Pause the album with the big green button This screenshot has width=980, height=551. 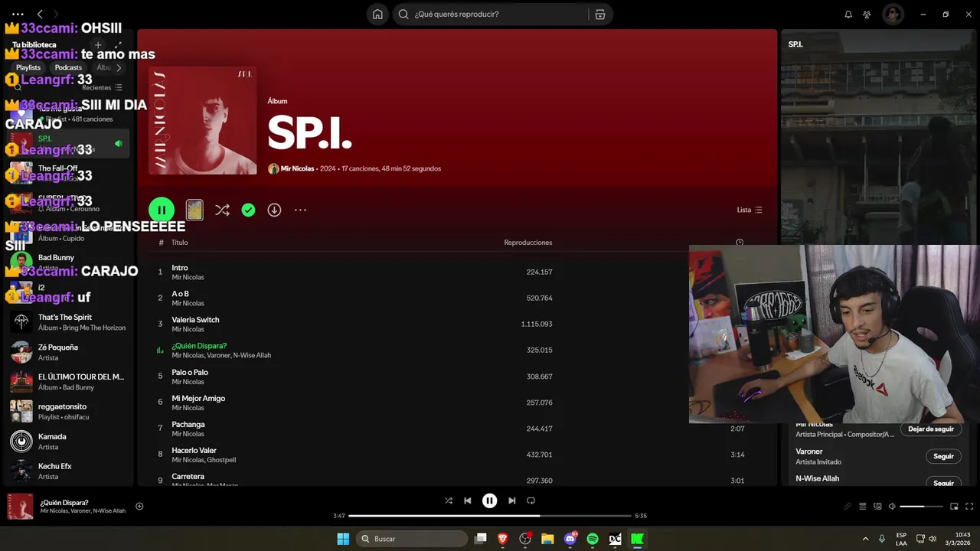(x=162, y=210)
